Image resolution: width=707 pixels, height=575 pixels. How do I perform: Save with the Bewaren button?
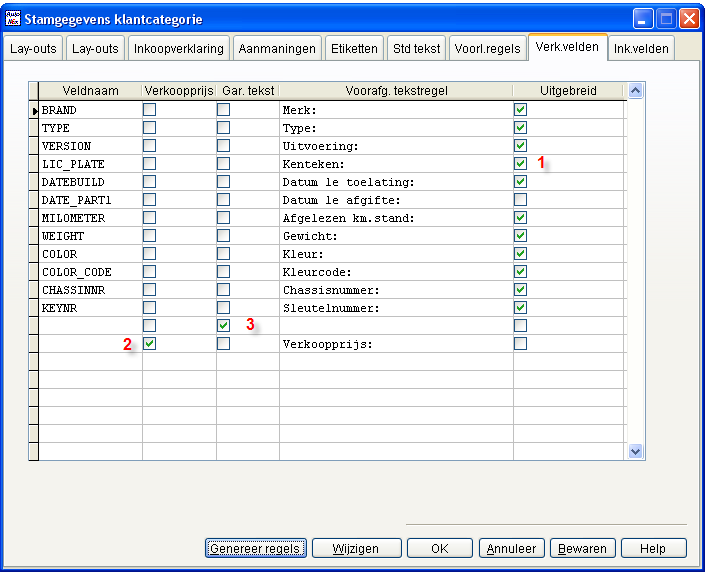click(583, 548)
